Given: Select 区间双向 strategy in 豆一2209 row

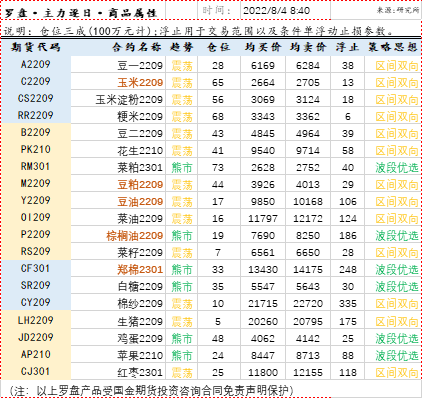Looking at the screenshot, I should (x=397, y=66).
